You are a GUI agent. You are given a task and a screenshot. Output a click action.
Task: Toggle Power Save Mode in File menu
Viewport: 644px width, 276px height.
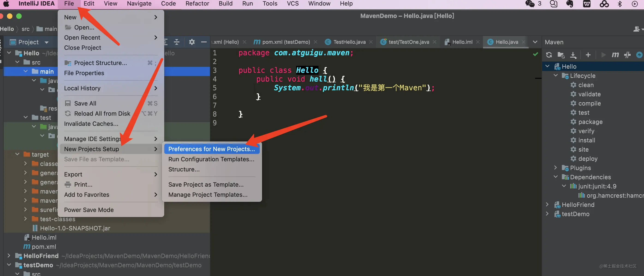point(89,210)
